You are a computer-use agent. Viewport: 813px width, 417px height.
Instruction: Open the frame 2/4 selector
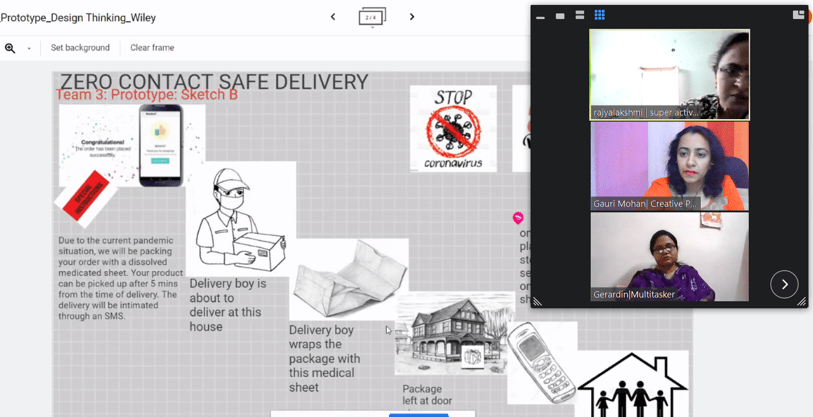372,17
